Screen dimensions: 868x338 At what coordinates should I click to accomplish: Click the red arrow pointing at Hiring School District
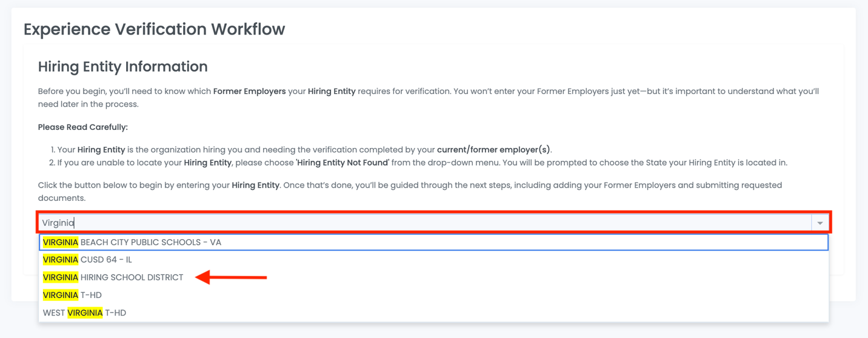(x=232, y=277)
